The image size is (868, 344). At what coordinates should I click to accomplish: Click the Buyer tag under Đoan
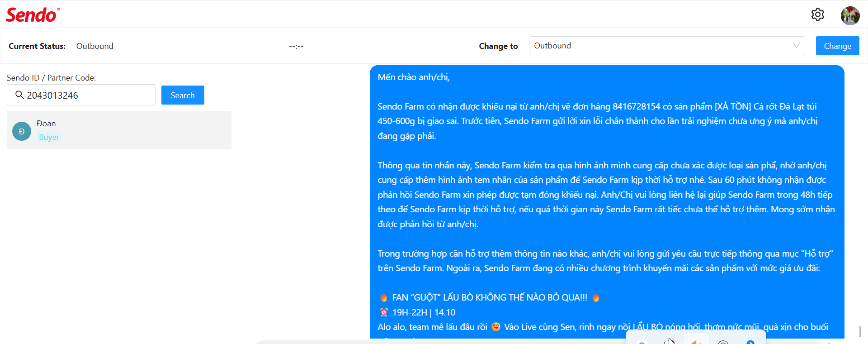point(49,137)
